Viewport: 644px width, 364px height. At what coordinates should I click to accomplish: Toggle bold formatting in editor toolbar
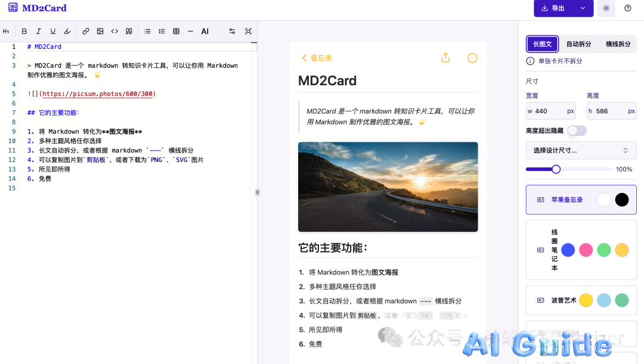click(x=24, y=31)
